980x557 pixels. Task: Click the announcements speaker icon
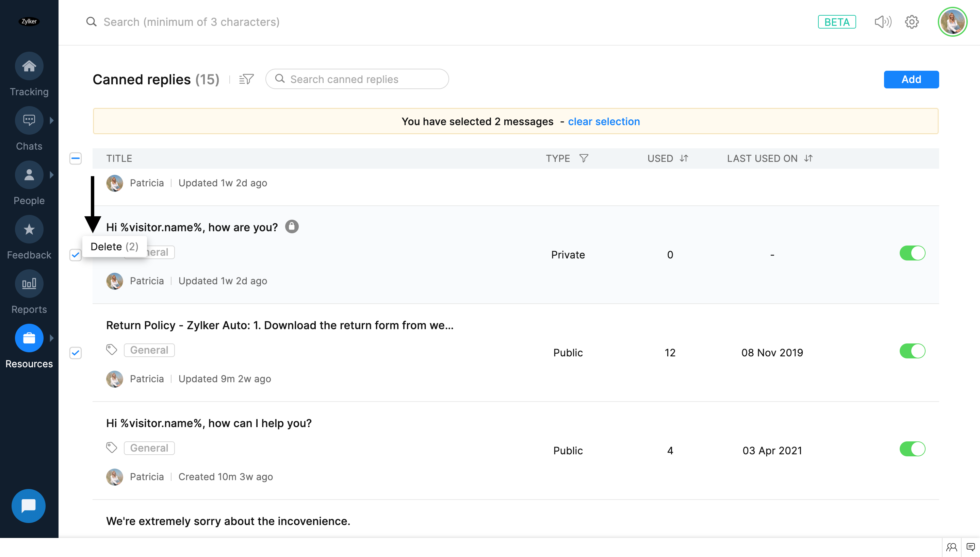[x=883, y=22]
